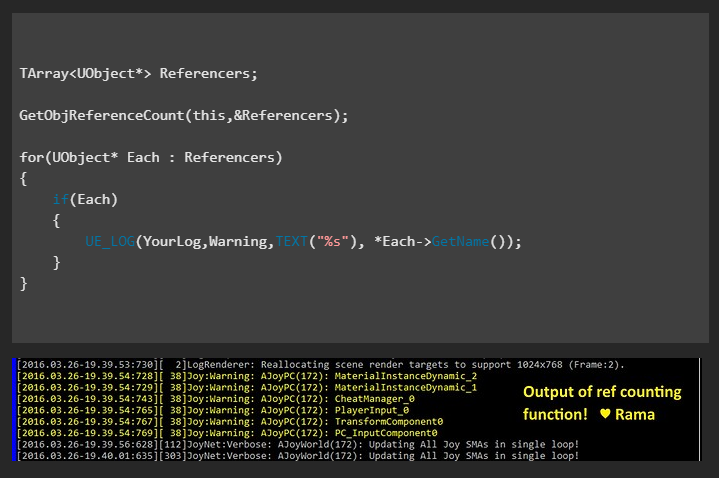Click the 'Rama' signature text

coord(635,415)
